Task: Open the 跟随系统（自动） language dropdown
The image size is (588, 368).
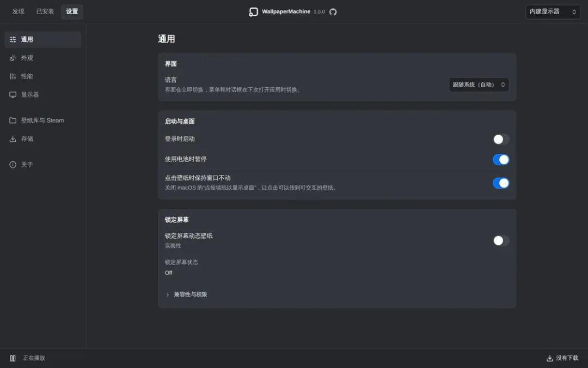Action: 479,85
